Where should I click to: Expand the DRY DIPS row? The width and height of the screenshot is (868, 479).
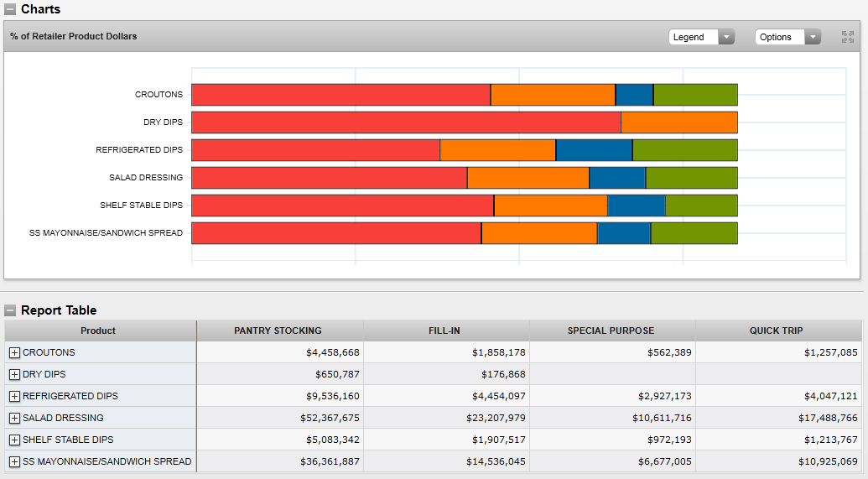(x=14, y=375)
